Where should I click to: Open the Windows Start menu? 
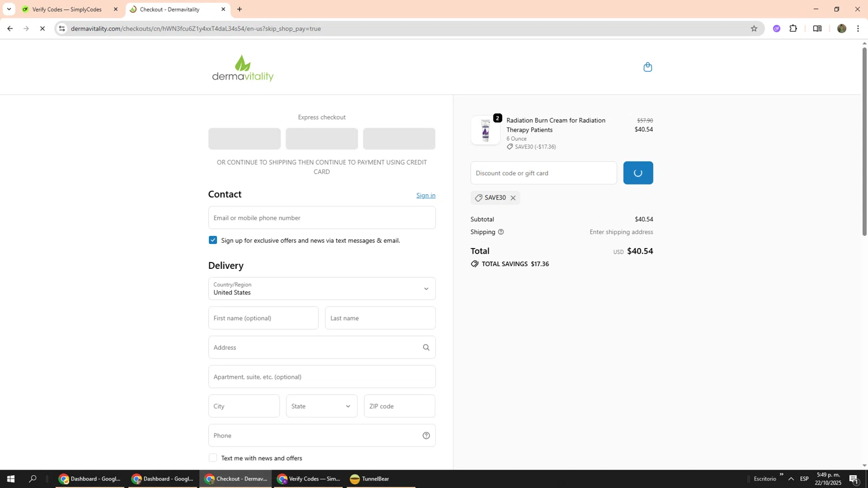tap(10, 479)
